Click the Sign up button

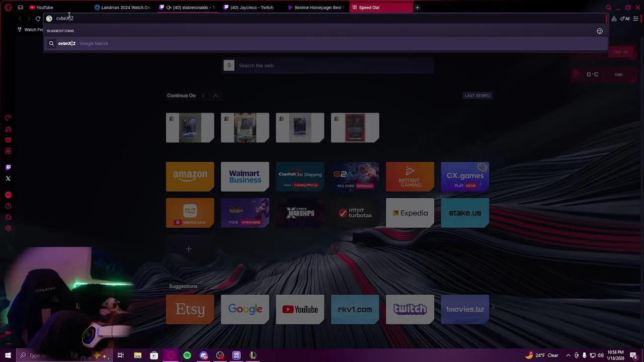click(620, 52)
